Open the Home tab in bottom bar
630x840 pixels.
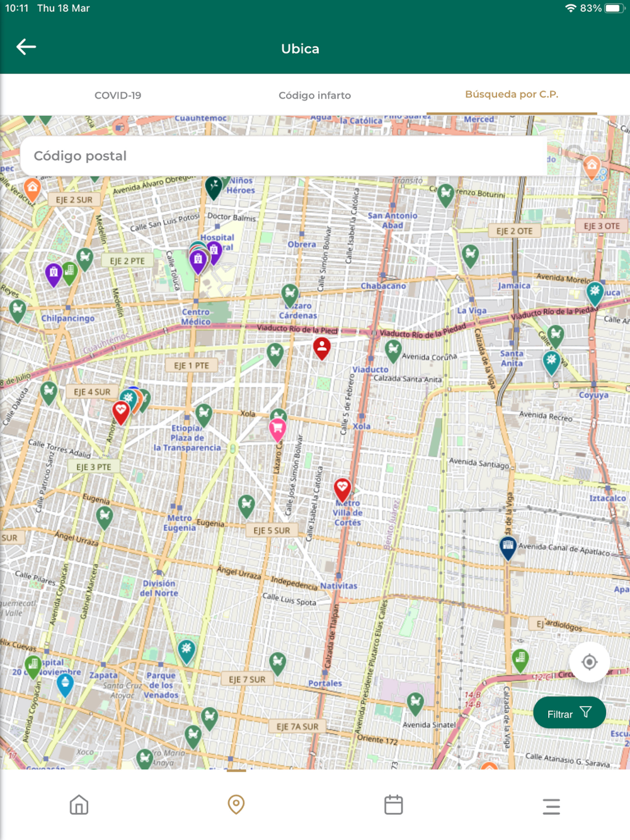point(79,805)
